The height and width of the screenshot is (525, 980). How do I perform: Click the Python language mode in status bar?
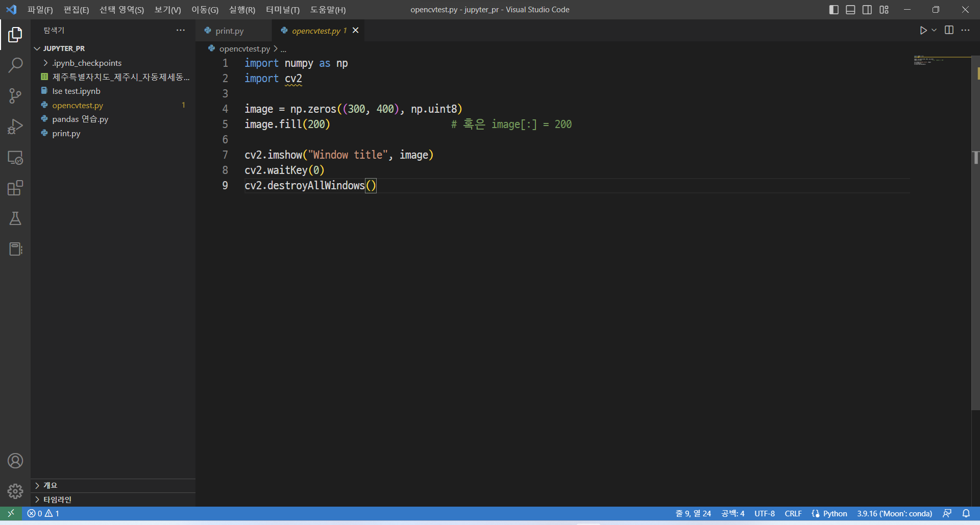(835, 513)
